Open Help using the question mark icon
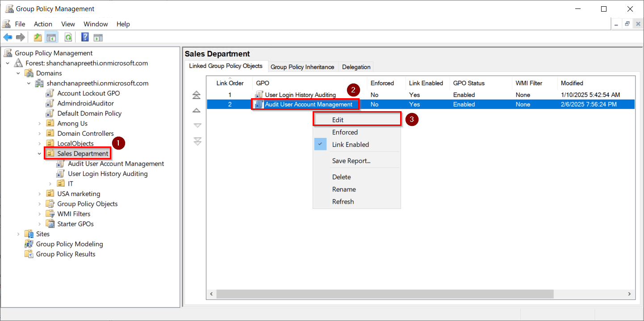644x321 pixels. pyautogui.click(x=84, y=37)
